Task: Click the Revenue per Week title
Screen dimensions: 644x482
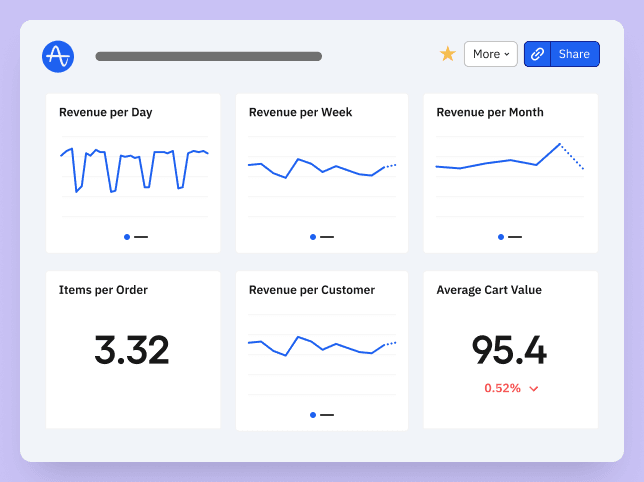Action: (300, 112)
